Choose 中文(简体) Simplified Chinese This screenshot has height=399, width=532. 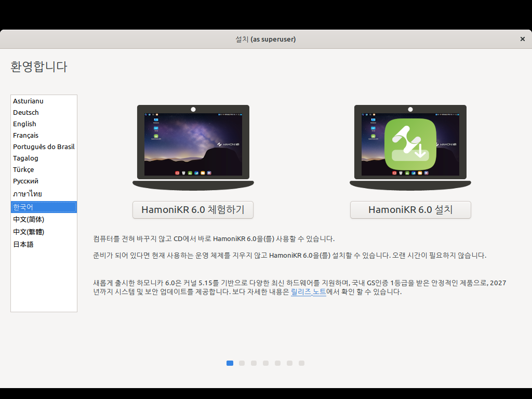point(29,219)
